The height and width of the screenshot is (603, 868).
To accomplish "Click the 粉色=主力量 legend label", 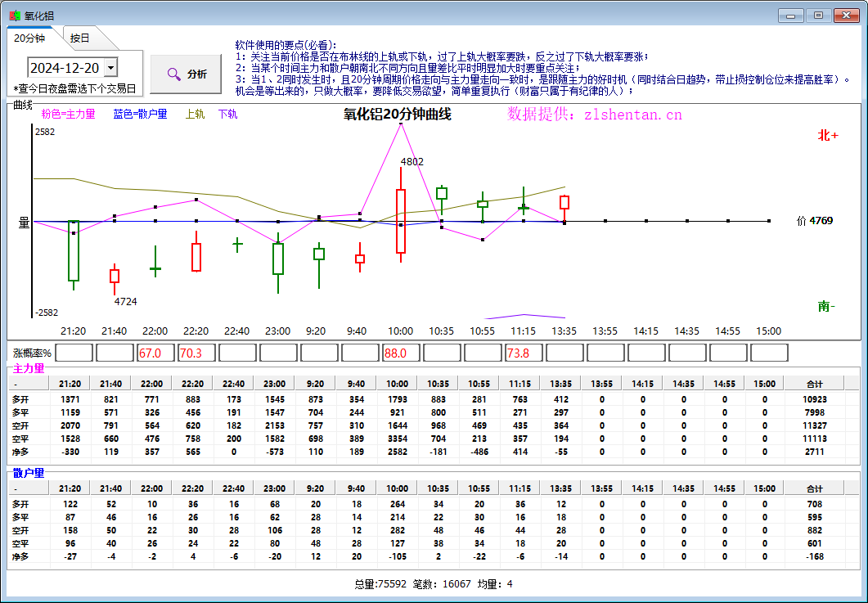I will coord(68,114).
